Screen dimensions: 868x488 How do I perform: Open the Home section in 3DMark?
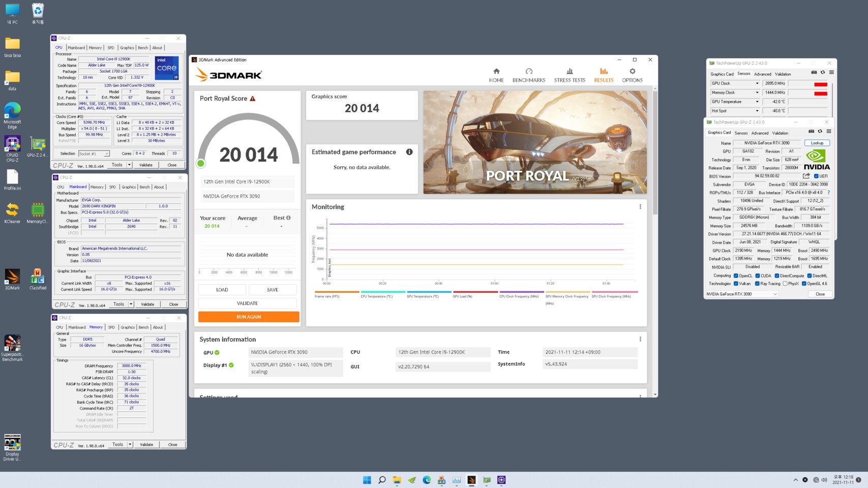click(x=496, y=75)
